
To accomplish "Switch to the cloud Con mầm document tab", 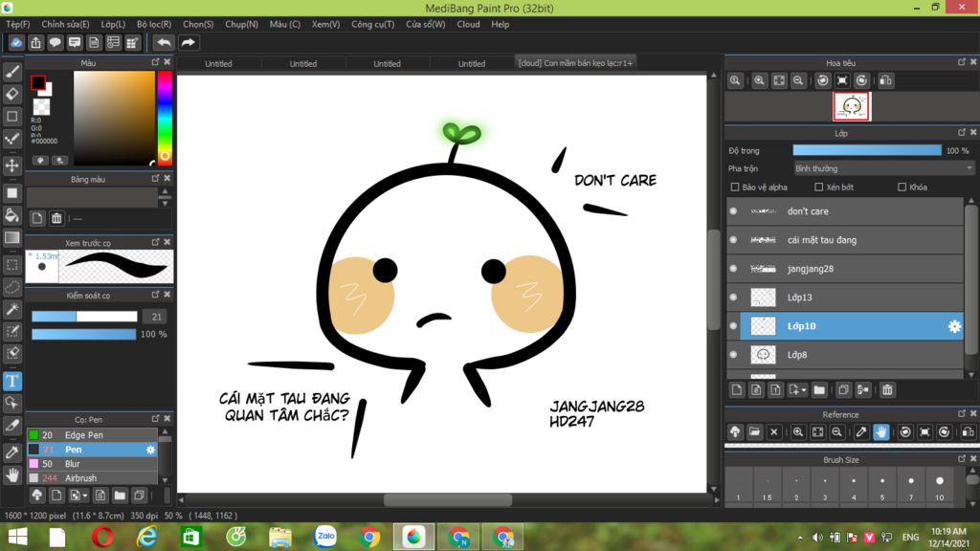I will coord(575,63).
